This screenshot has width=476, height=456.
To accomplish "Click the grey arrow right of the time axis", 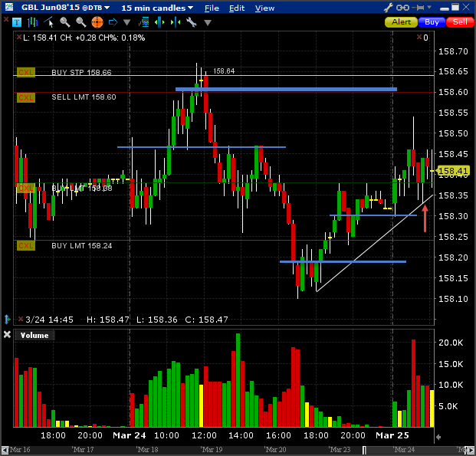I will coord(438,437).
